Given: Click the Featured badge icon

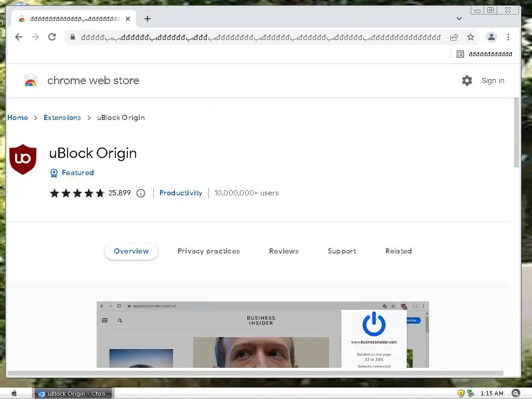Looking at the screenshot, I should 54,173.
